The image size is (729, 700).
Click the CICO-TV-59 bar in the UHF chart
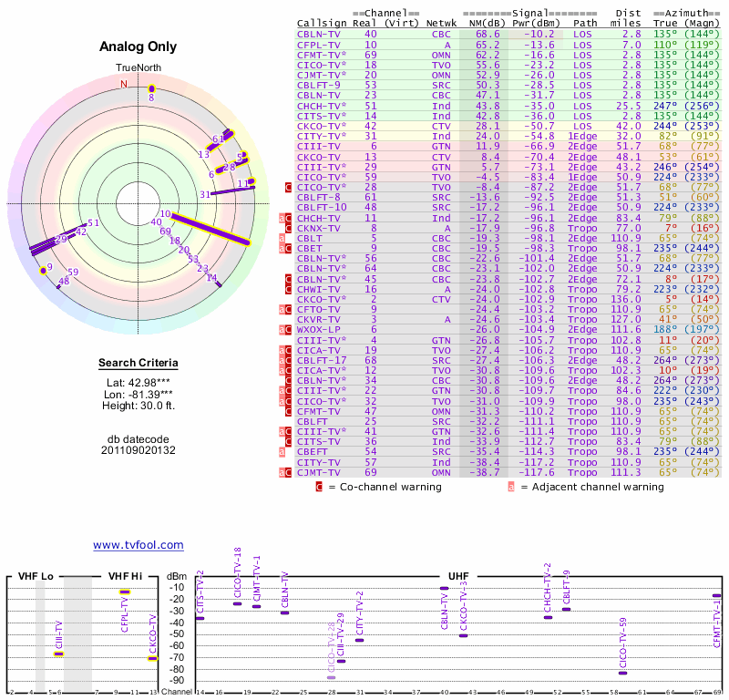tap(623, 673)
